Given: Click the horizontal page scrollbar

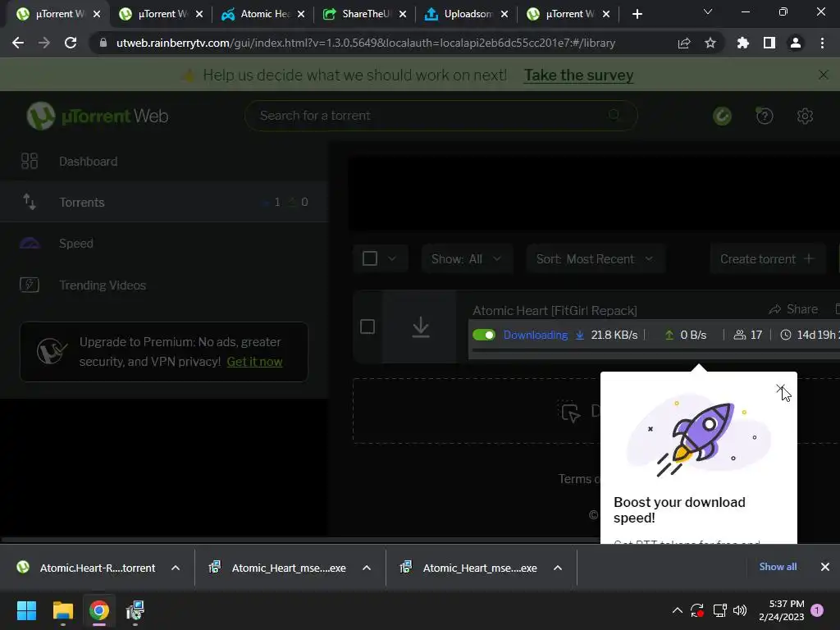Looking at the screenshot, I should click(300, 539).
